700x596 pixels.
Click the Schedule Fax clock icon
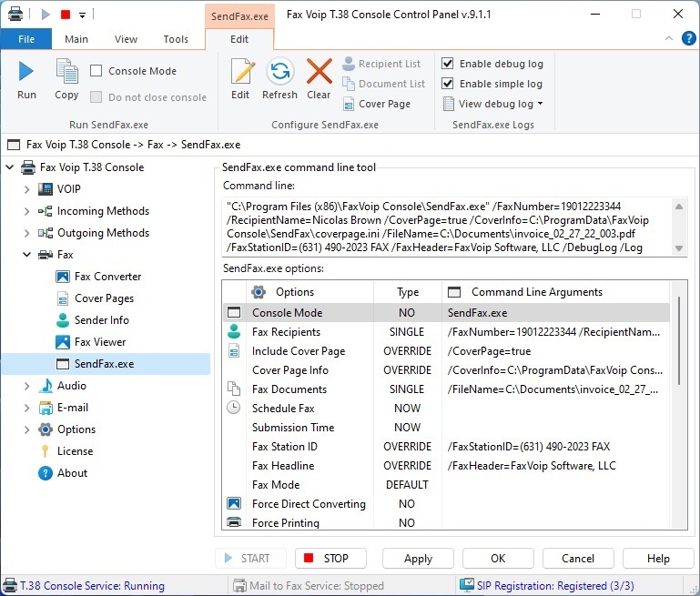(x=233, y=408)
